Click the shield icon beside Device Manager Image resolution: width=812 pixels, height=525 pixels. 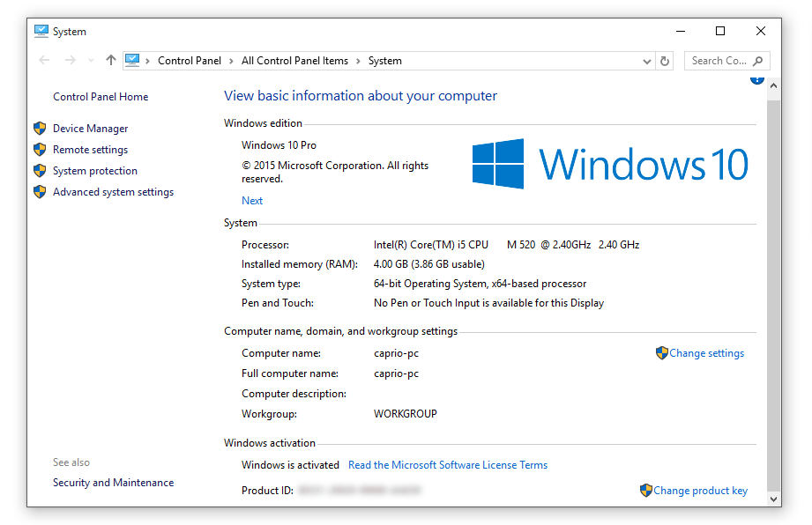tap(40, 129)
